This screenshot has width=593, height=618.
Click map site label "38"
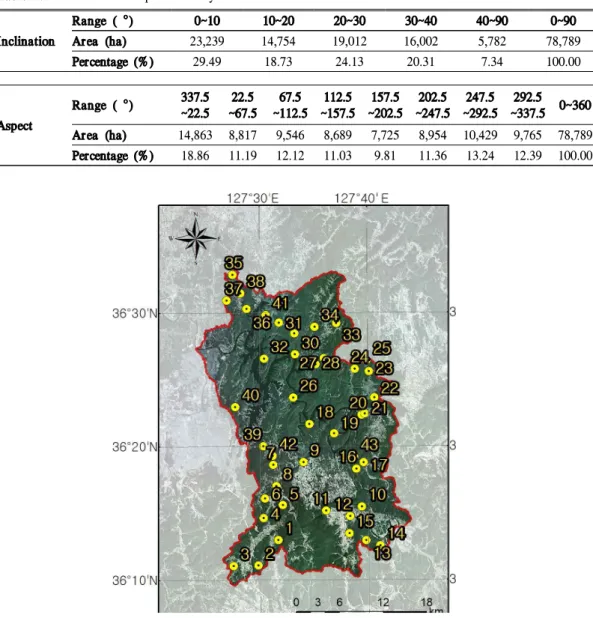point(256,281)
